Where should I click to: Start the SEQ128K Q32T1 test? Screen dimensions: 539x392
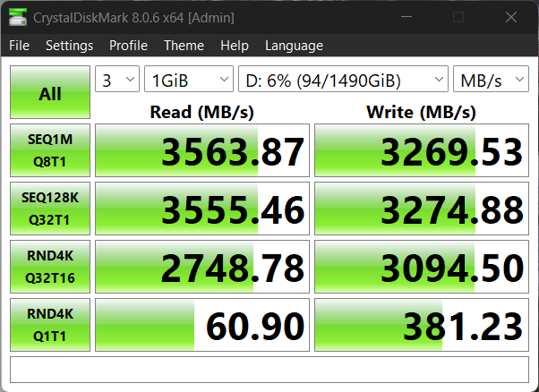[50, 209]
